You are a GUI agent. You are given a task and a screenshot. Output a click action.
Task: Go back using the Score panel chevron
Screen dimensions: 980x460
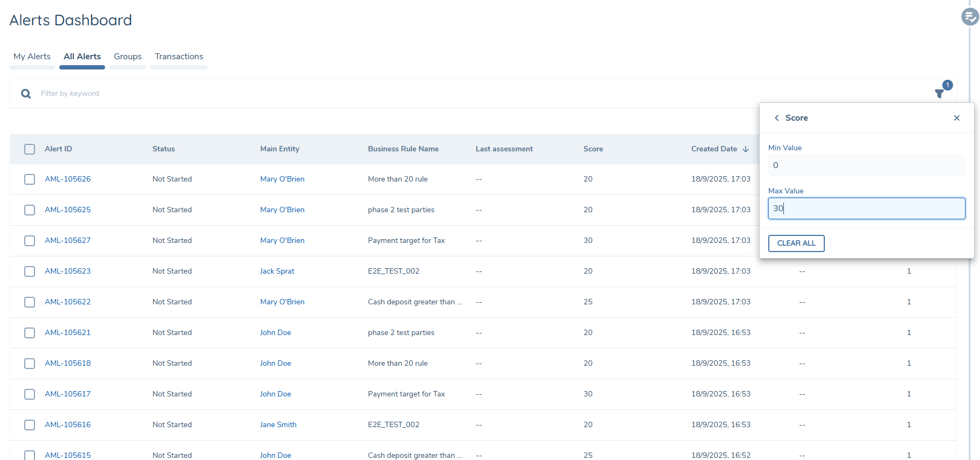[x=776, y=118]
